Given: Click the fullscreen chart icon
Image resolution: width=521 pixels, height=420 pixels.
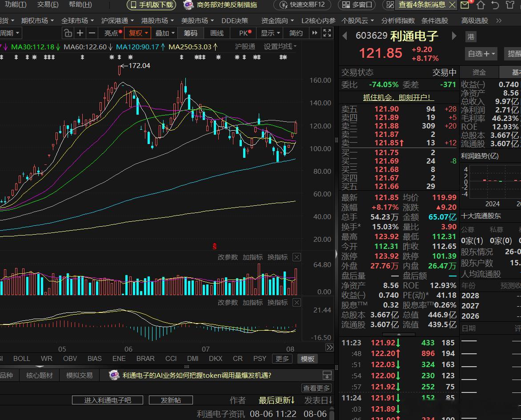Looking at the screenshot, I should (327, 33).
